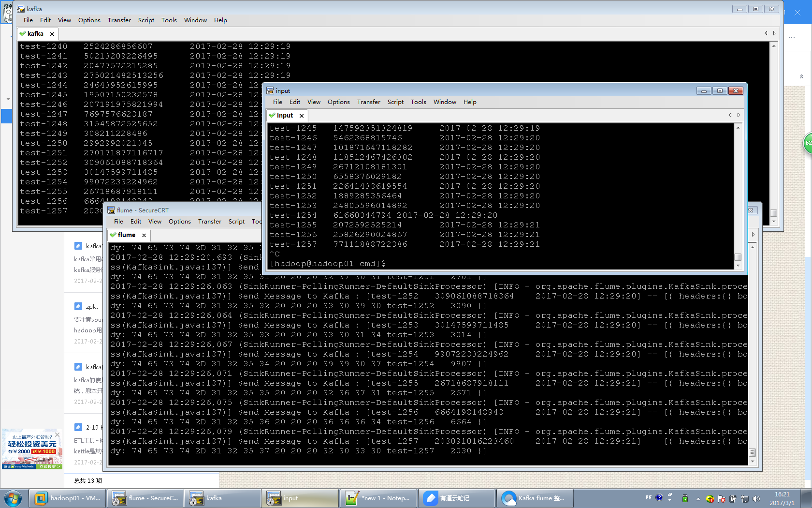The image size is (812, 508).
Task: Open Tools menu in kafka window
Action: click(169, 20)
